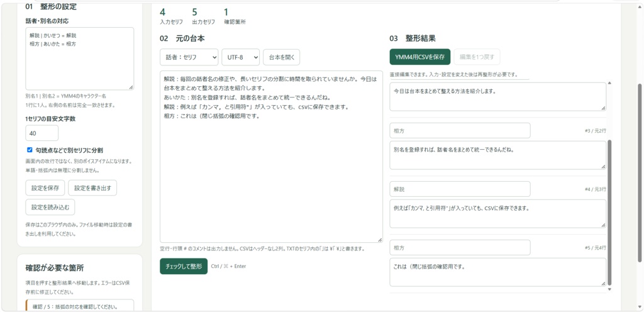The width and height of the screenshot is (644, 312).
Task: Click the #5 / 元4行 label
Action: [x=595, y=248]
